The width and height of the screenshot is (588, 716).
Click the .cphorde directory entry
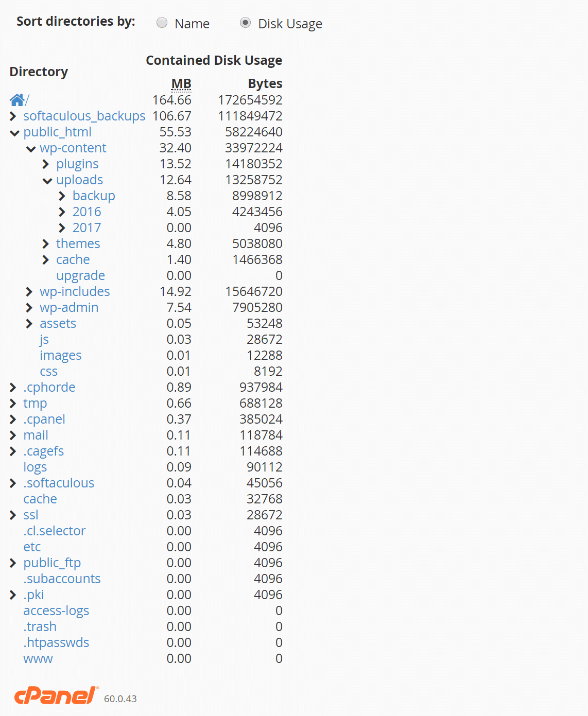[49, 387]
